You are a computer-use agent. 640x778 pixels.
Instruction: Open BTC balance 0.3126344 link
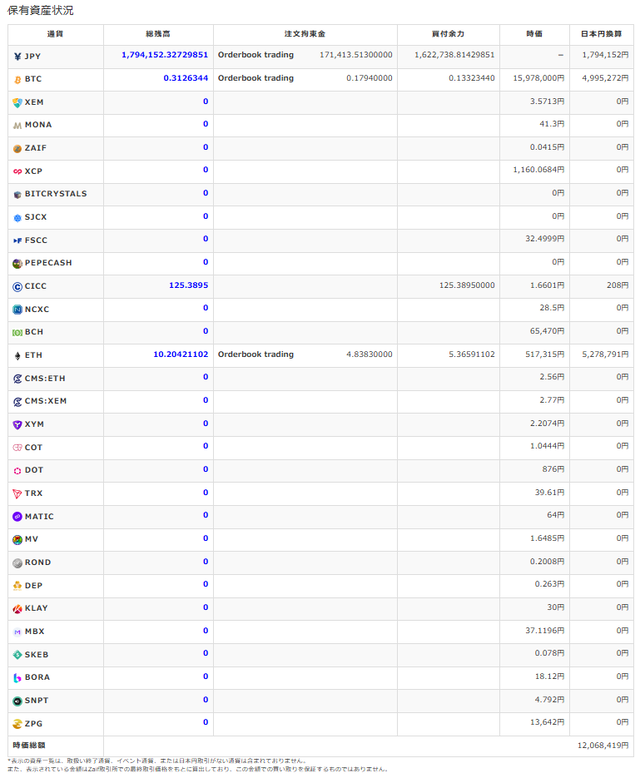(186, 78)
